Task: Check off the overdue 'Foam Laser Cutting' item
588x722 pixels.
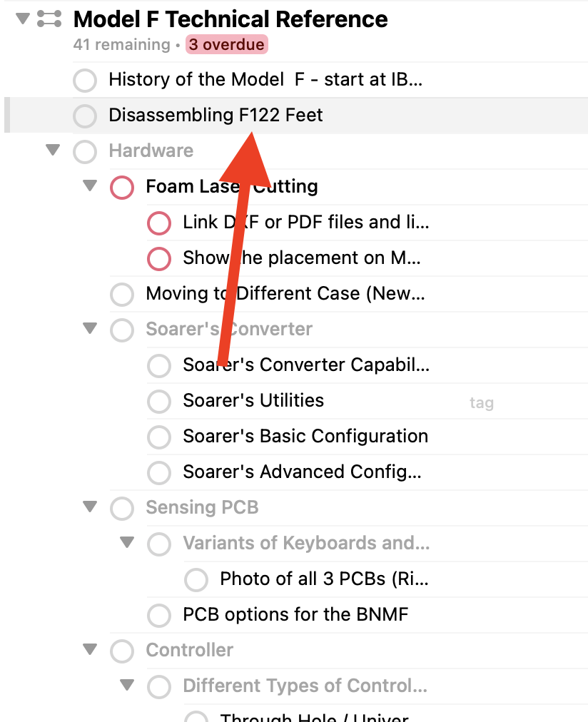Action: coord(122,188)
